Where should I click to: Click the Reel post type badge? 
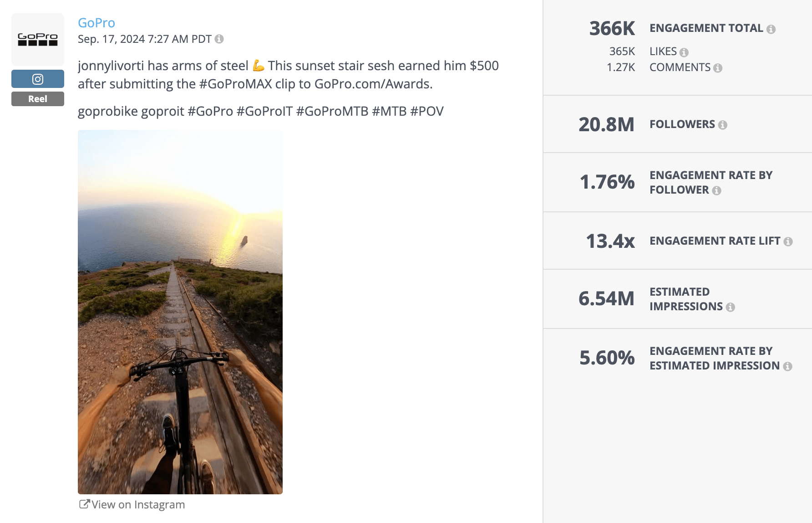tap(38, 99)
